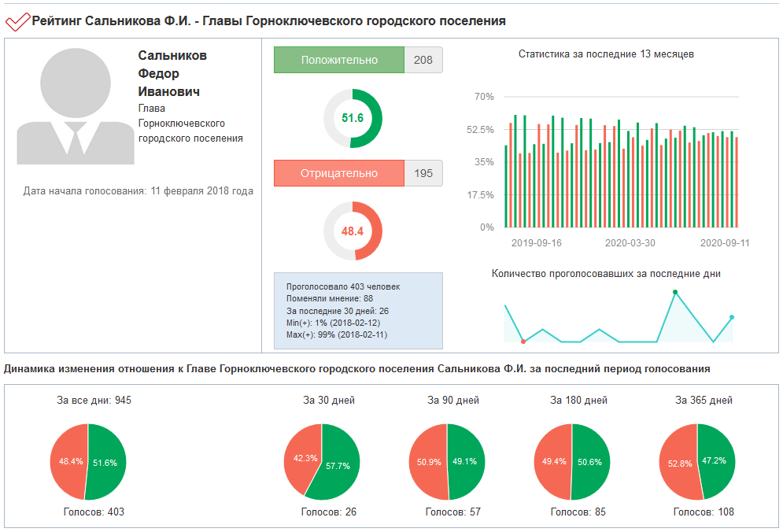Click the green peak point on line chart
783x532 pixels.
[675, 292]
